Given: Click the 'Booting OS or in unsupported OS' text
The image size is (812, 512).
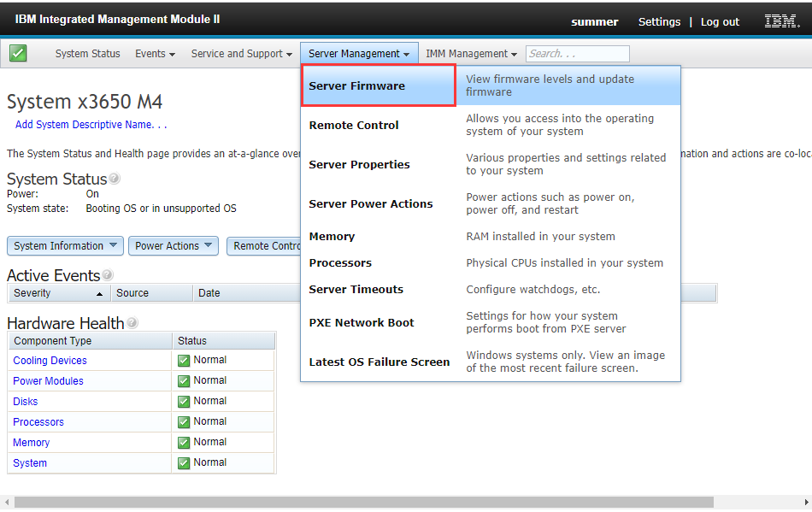Looking at the screenshot, I should (161, 208).
